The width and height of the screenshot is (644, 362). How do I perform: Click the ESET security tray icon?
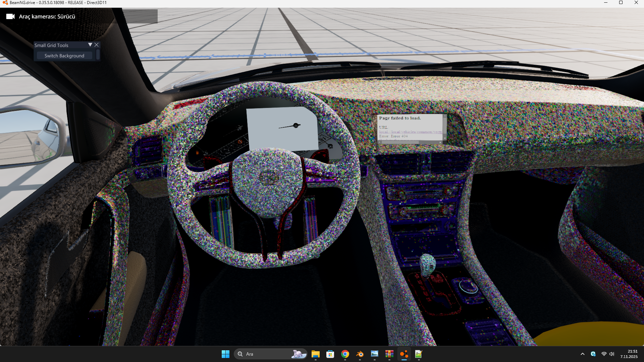click(x=593, y=354)
